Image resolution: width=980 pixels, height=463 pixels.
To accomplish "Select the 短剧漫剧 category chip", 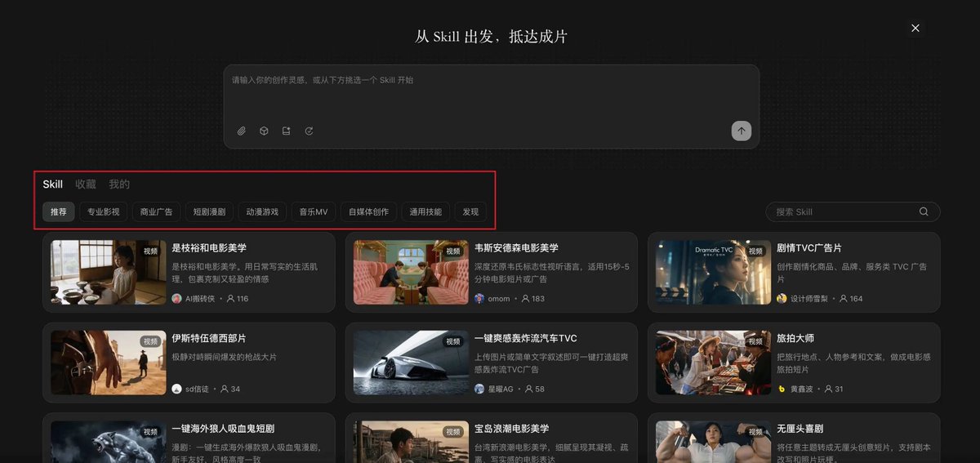I will pos(210,211).
